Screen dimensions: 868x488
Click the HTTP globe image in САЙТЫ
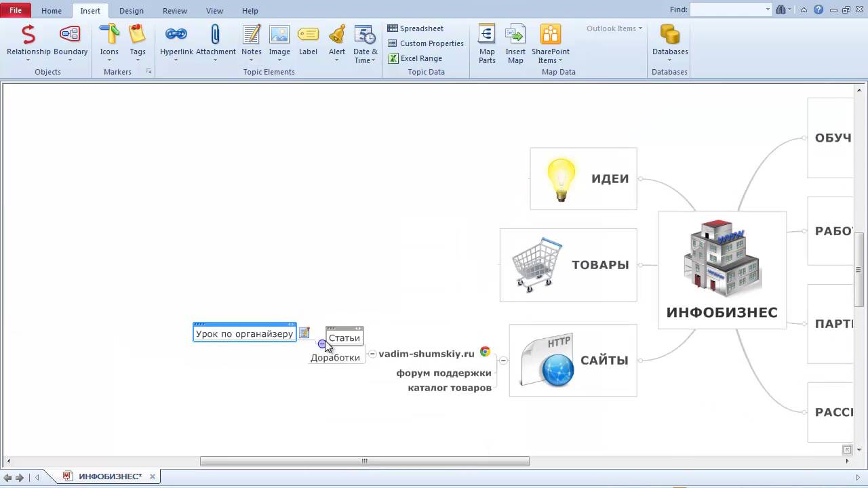[x=548, y=360]
